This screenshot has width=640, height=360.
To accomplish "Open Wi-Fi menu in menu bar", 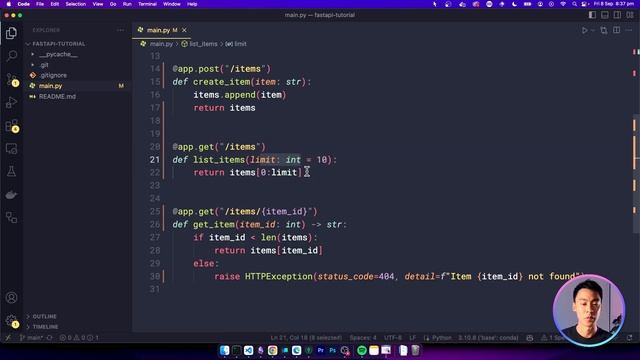I will pos(563,4).
